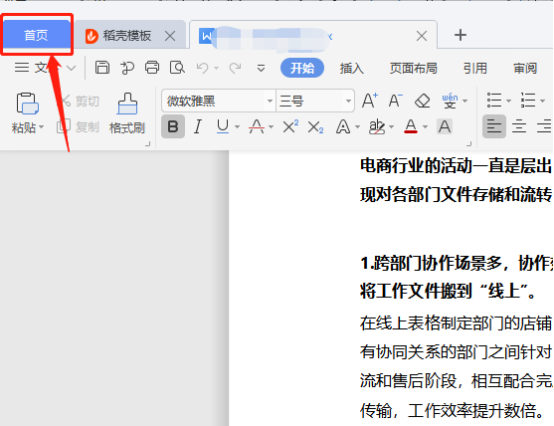Close the 稻壳模板 tab

click(170, 36)
